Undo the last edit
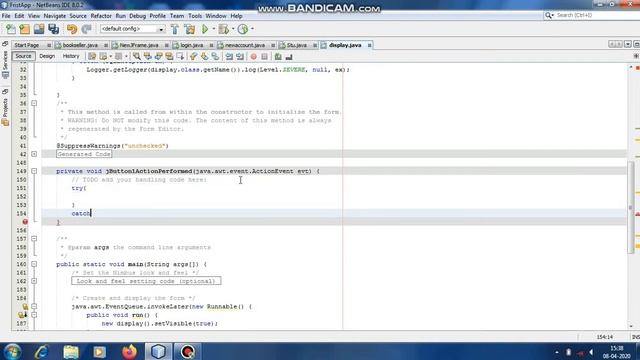Image resolution: width=640 pixels, height=360 pixels. [x=72, y=29]
